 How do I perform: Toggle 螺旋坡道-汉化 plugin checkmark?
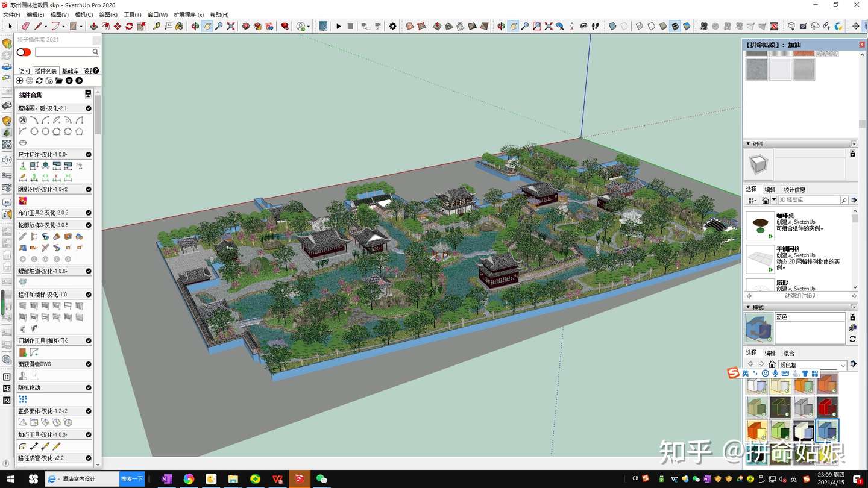[89, 271]
